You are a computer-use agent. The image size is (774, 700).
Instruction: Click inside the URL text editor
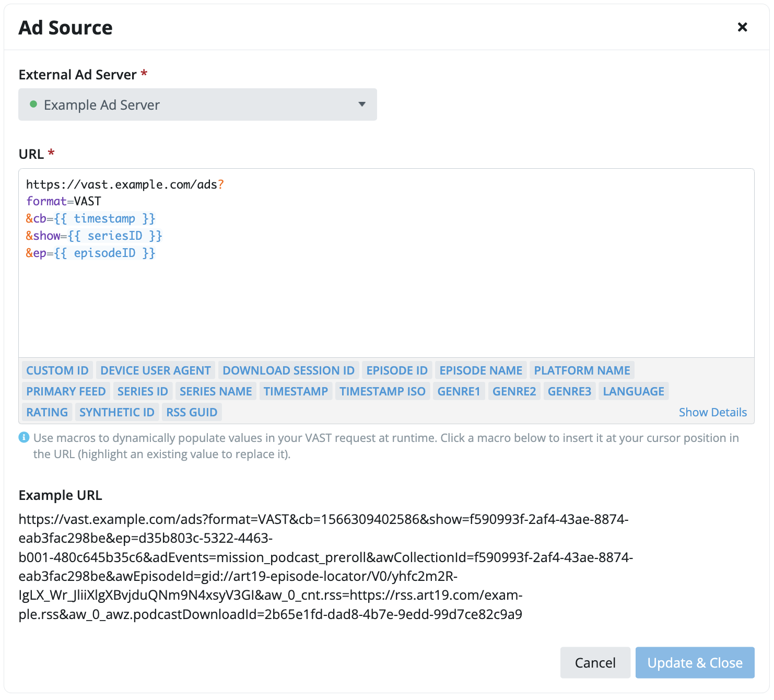(x=386, y=263)
